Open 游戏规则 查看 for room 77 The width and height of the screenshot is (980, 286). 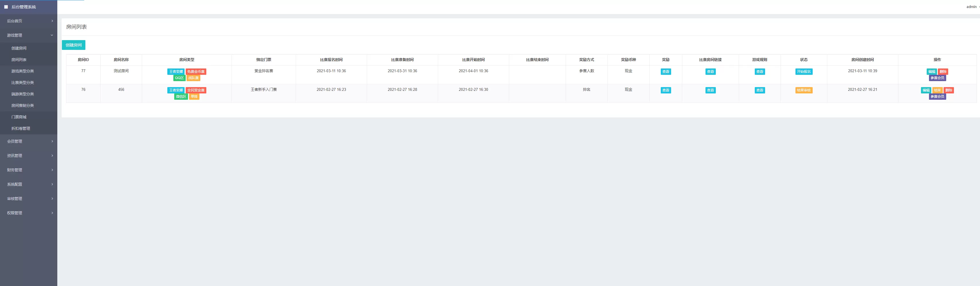pos(759,72)
